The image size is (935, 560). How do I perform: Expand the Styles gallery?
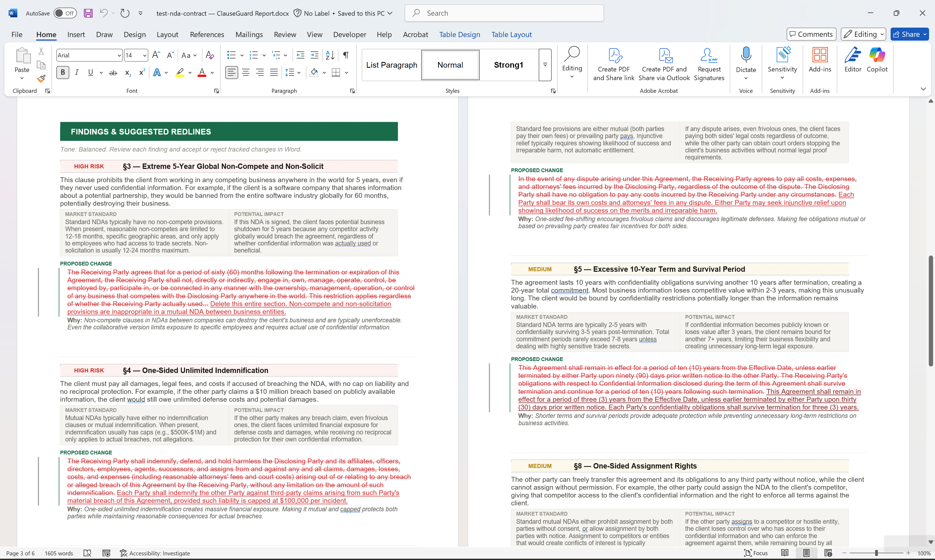click(545, 64)
